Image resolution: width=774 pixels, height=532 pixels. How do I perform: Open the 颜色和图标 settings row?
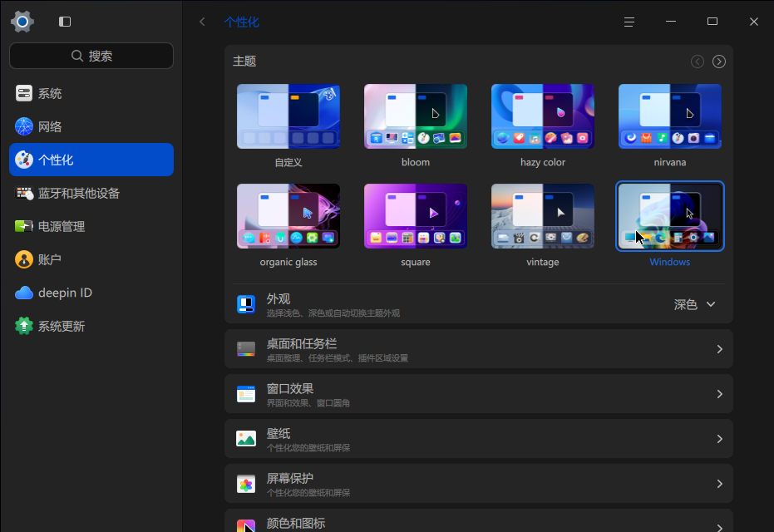pyautogui.click(x=479, y=520)
